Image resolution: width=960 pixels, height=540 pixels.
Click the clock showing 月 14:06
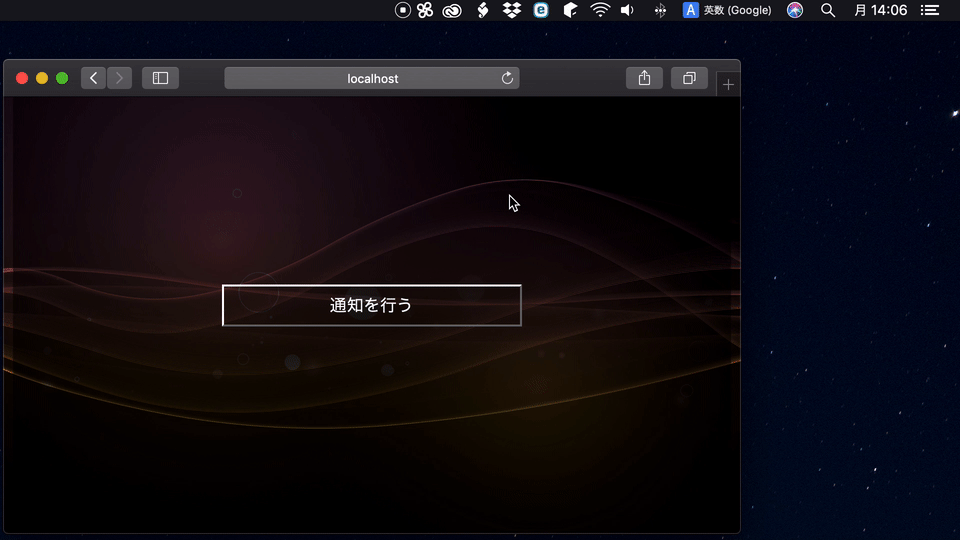pos(880,10)
